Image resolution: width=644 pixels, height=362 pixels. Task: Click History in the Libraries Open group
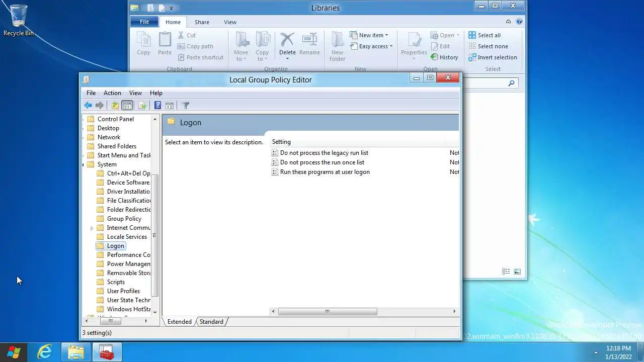(444, 57)
